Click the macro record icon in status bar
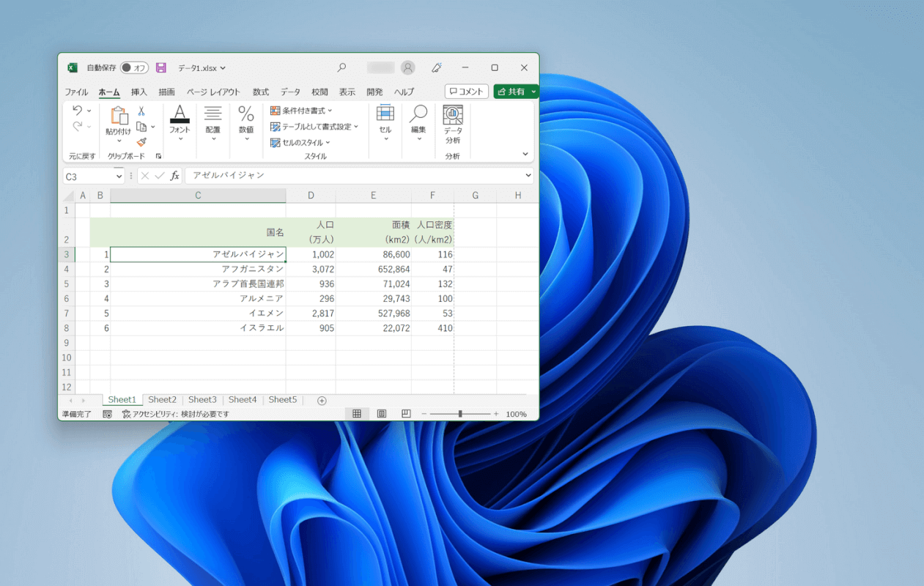924x586 pixels. (107, 414)
